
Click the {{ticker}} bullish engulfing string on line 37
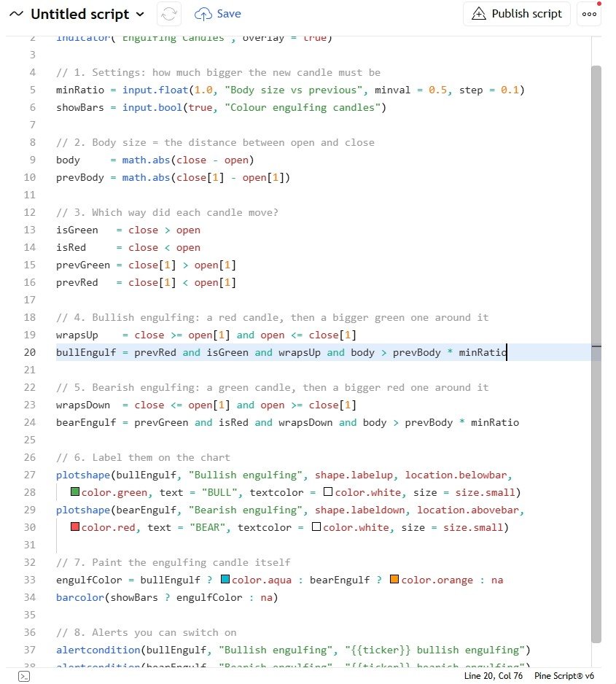pyautogui.click(x=434, y=650)
